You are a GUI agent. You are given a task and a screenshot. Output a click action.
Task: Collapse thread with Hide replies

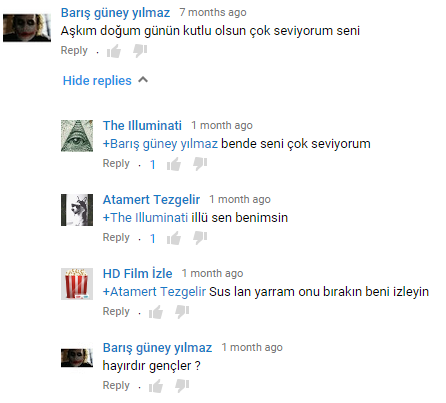click(x=97, y=80)
